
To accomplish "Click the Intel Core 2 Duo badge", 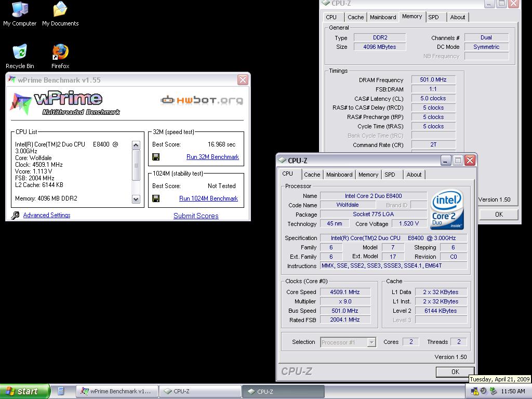I will pos(447,210).
